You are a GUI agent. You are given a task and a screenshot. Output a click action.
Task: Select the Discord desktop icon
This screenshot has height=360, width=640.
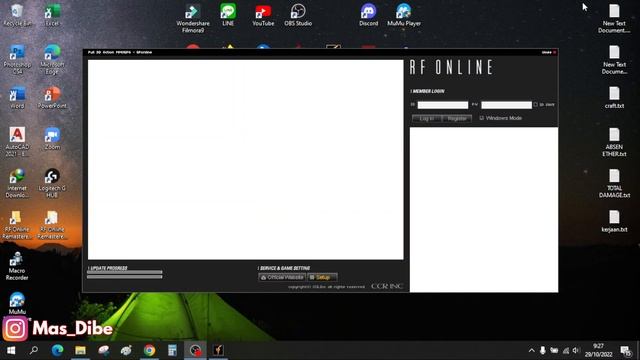(368, 15)
